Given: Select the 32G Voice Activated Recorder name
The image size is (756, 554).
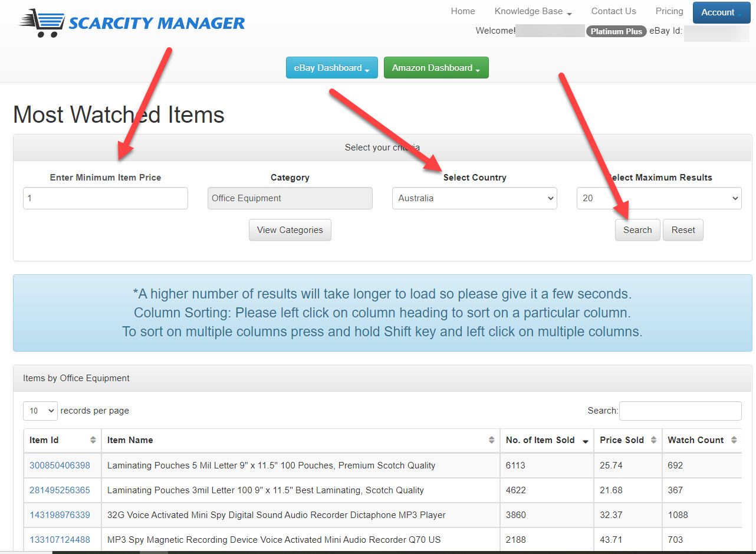Looking at the screenshot, I should point(277,515).
